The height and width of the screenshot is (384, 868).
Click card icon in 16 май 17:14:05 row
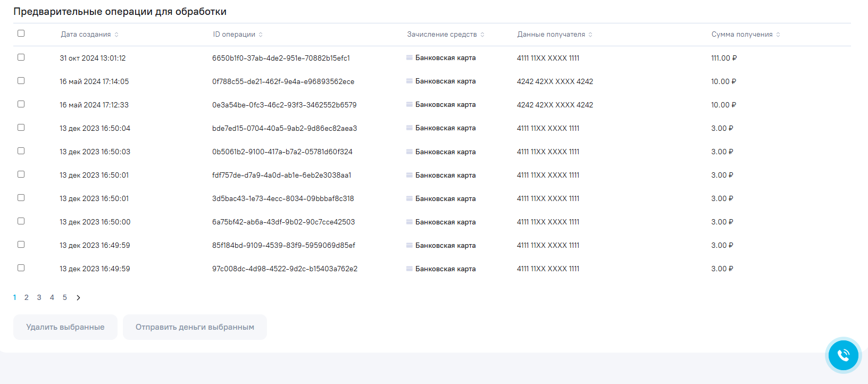coord(410,81)
